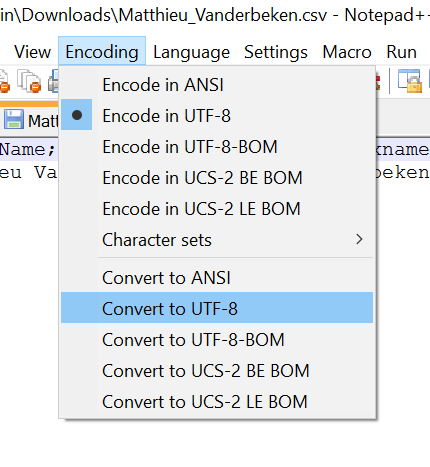Click the Print toolbar icon

click(53, 81)
